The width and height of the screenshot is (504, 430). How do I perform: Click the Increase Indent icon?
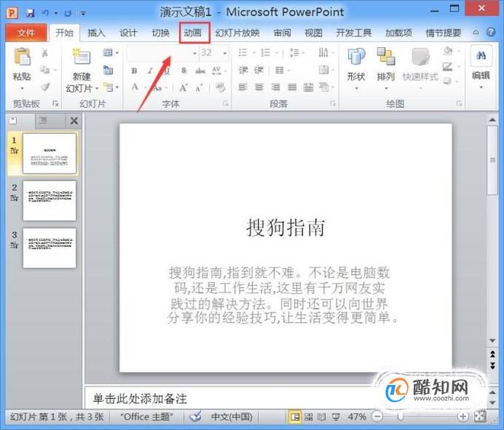click(259, 69)
